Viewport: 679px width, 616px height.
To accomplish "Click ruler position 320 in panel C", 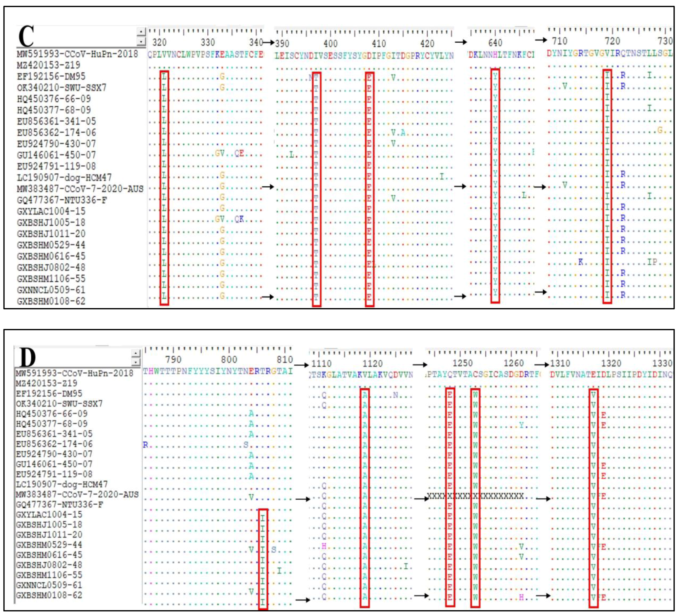I will pos(159,42).
